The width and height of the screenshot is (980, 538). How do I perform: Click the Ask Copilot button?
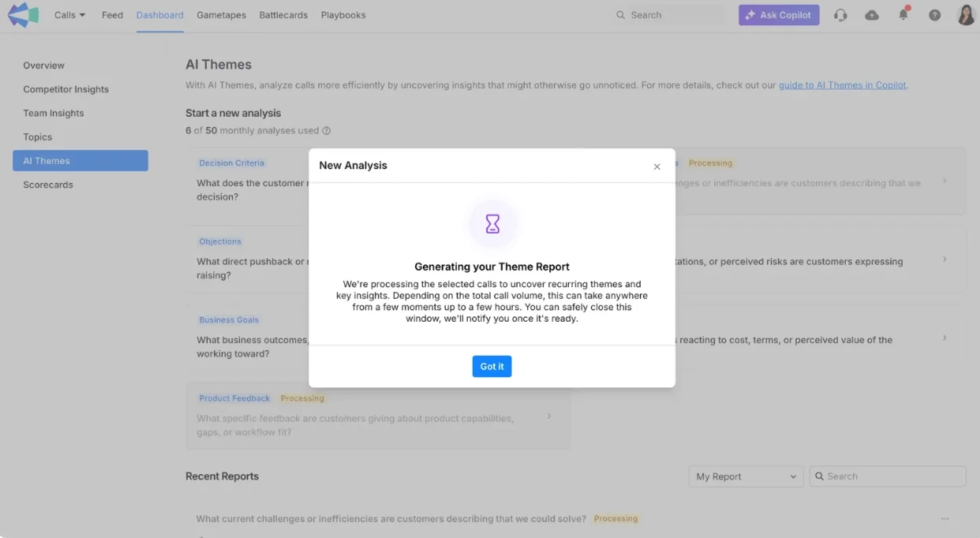(779, 15)
